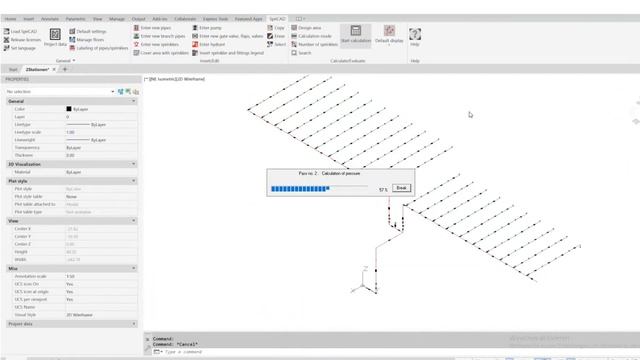Select Enter new gate valve, flaps, valves

228,36
